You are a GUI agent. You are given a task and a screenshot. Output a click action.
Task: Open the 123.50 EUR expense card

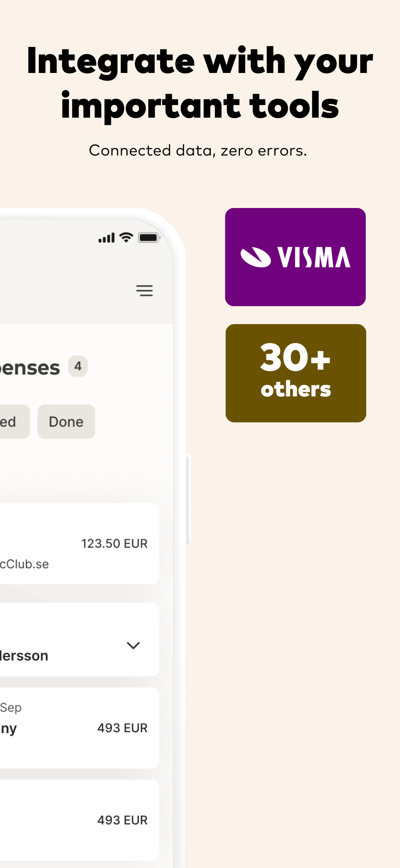pyautogui.click(x=79, y=544)
